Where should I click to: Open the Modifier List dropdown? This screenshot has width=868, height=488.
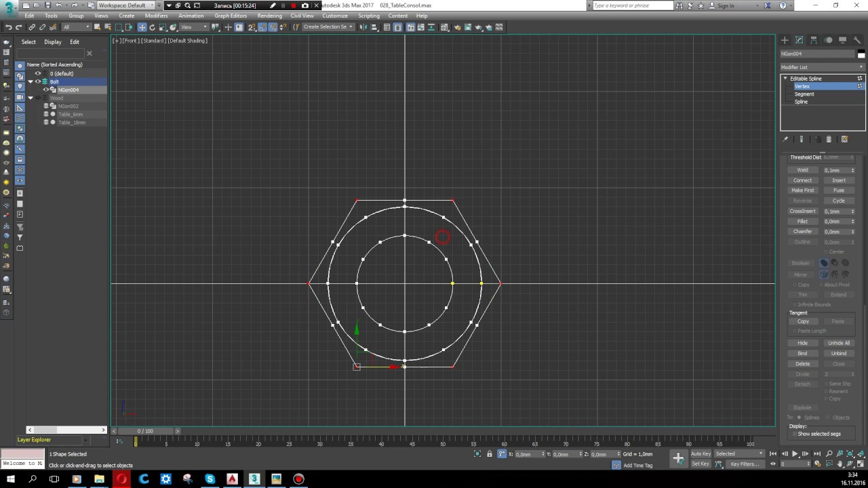(x=823, y=67)
